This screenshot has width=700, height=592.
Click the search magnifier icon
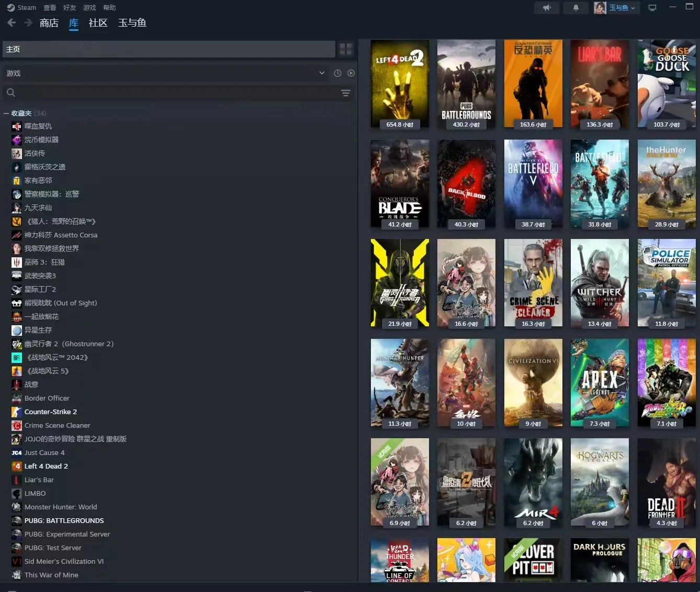tap(11, 93)
